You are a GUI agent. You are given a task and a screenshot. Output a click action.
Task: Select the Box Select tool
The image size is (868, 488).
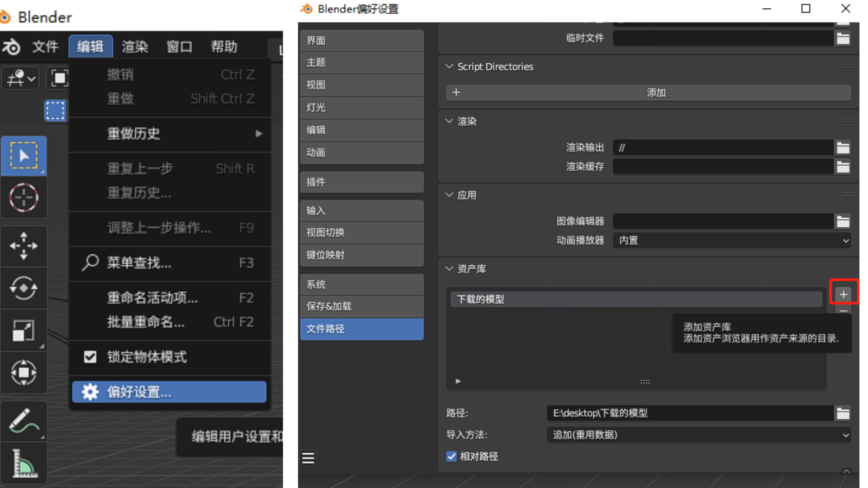pos(24,156)
